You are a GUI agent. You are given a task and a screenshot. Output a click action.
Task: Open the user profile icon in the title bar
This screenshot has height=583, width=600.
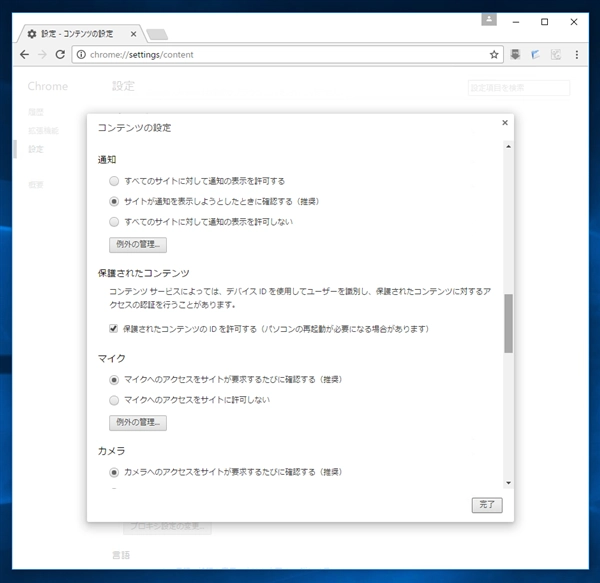[x=489, y=19]
